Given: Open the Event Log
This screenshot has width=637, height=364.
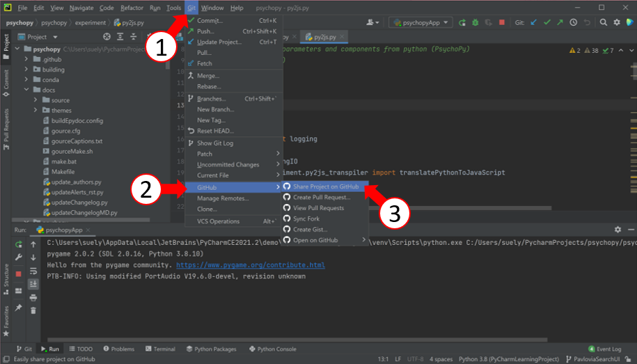Looking at the screenshot, I should [x=605, y=349].
